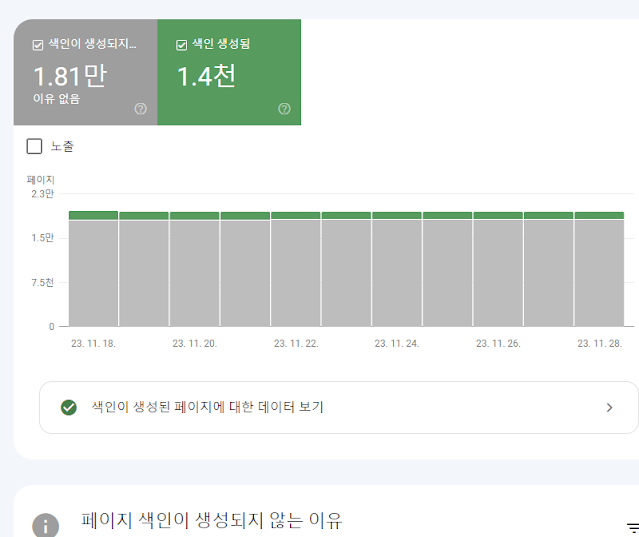Click the chart bar above 23. 11. 20.
This screenshot has width=639, height=537.
coord(194,269)
